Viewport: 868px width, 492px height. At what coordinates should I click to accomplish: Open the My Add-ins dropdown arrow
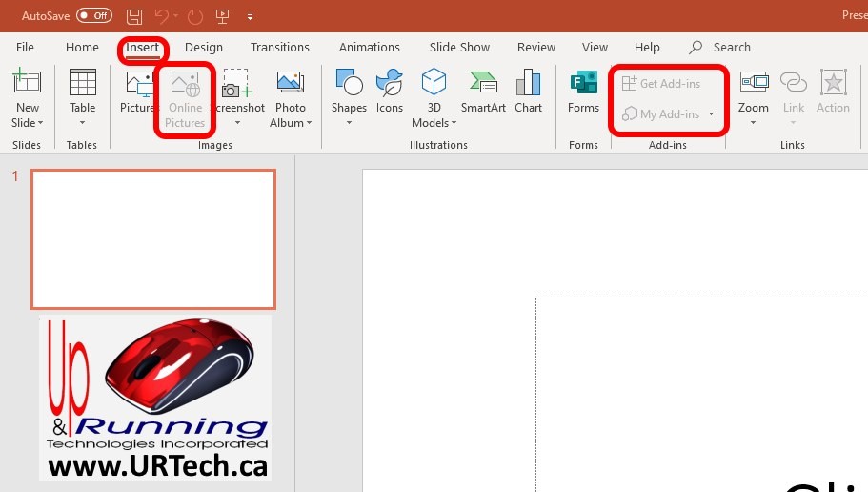(x=711, y=114)
